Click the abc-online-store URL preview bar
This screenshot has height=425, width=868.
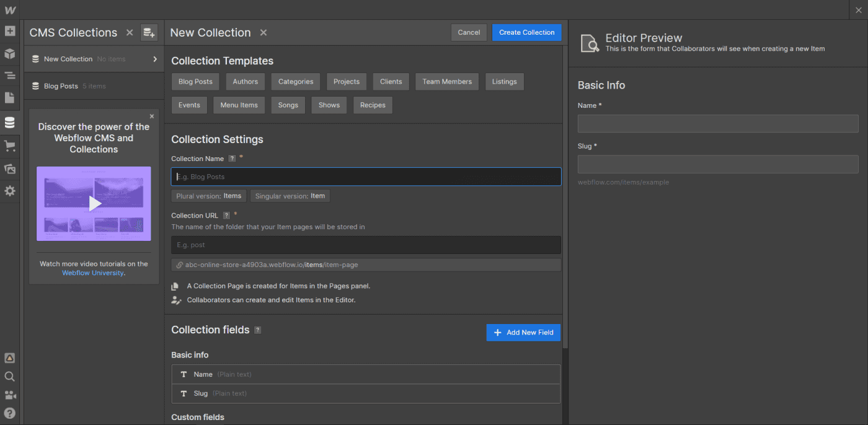(x=366, y=265)
